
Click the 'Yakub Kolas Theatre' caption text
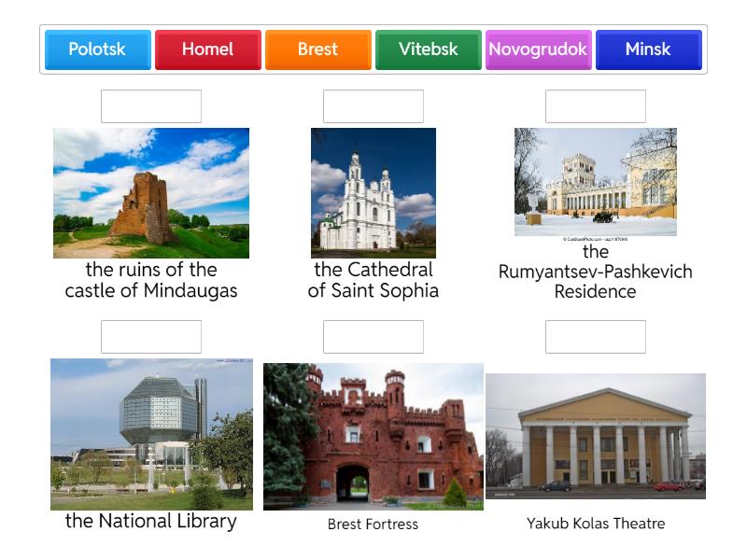coord(596,524)
